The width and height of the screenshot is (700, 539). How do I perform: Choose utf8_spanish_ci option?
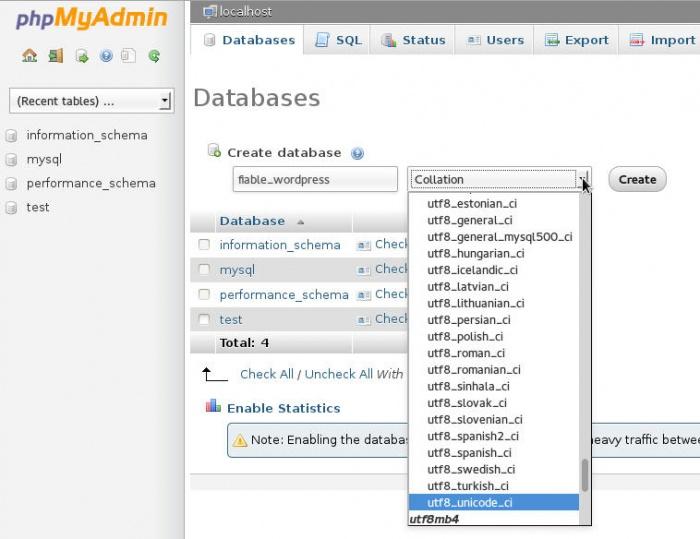pyautogui.click(x=494, y=453)
